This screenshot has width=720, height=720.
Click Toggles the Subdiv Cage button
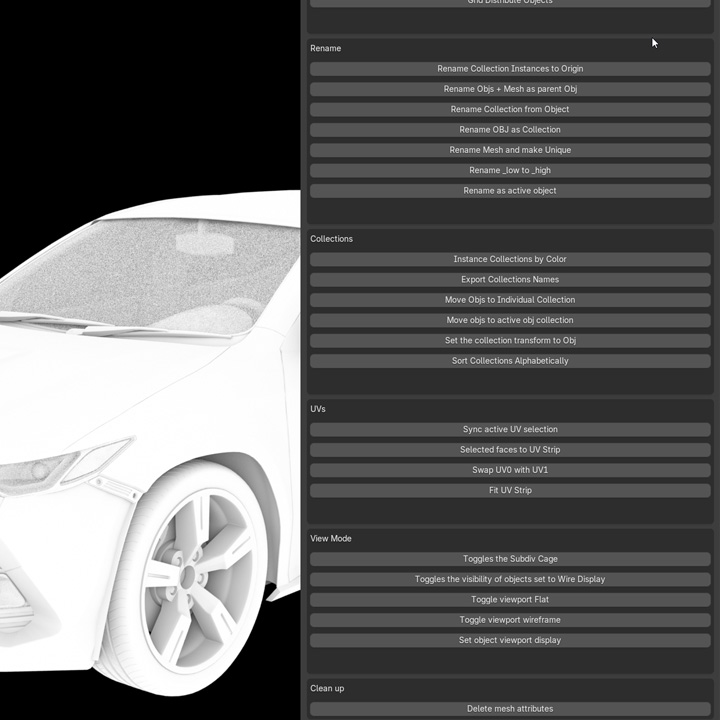click(510, 559)
